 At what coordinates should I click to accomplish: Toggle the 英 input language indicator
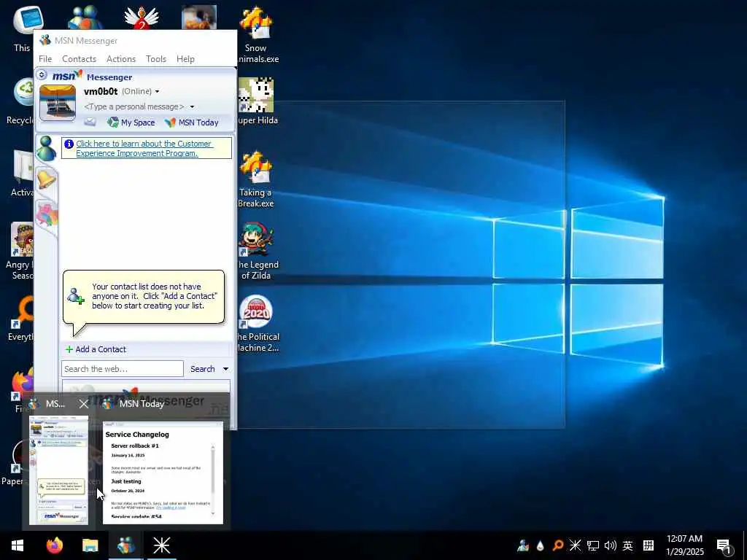[x=628, y=545]
